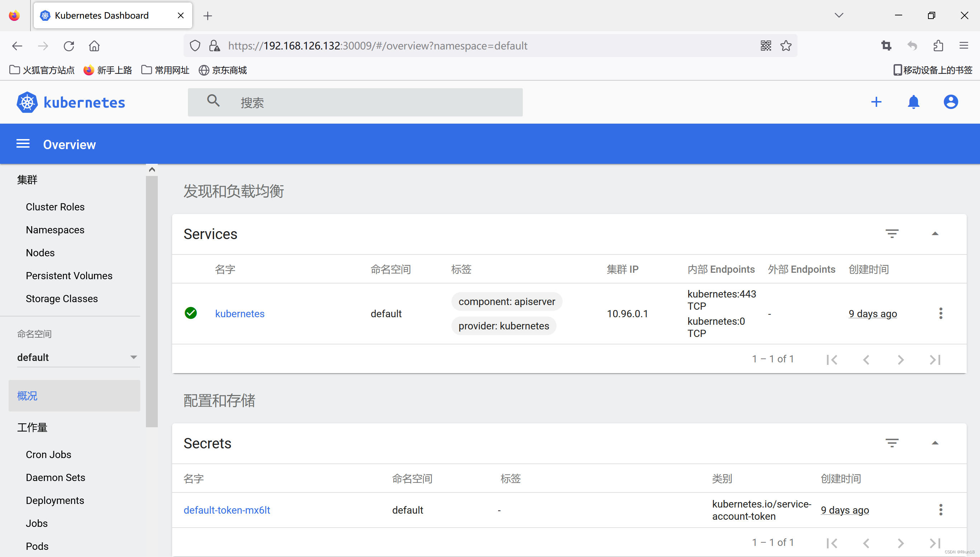This screenshot has width=980, height=557.
Task: Open Cron Jobs in sidebar
Action: (49, 454)
